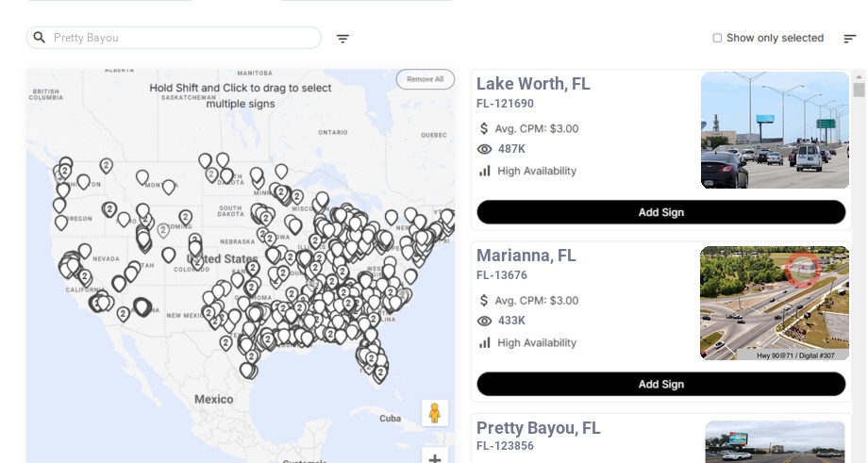Open the sort options icon
The height and width of the screenshot is (463, 868).
tap(849, 39)
